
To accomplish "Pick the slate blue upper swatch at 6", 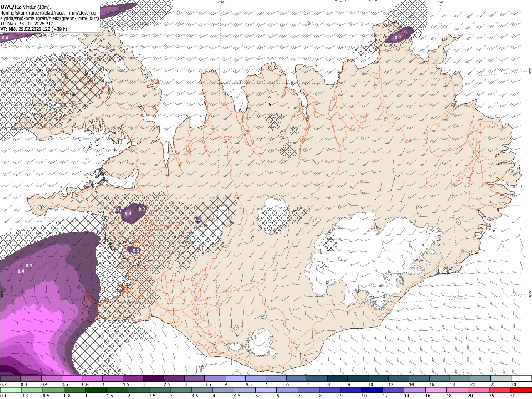I will [297, 379].
